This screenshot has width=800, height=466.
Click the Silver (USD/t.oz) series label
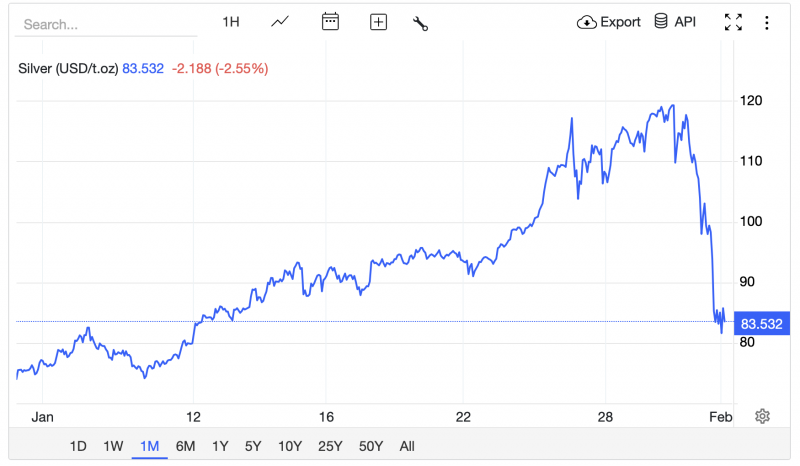point(68,68)
